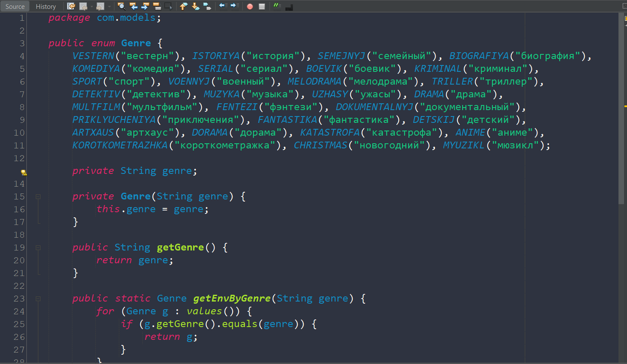Click line number 22 in gutter

(19, 285)
